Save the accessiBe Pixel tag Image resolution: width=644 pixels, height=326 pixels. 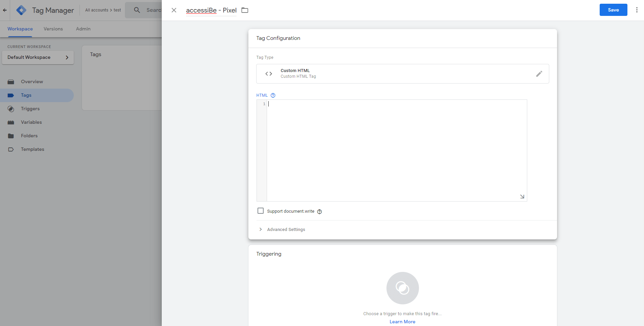[613, 10]
